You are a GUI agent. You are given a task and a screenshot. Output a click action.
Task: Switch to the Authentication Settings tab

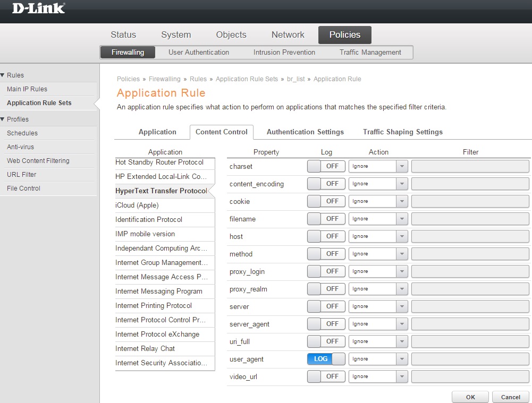305,132
